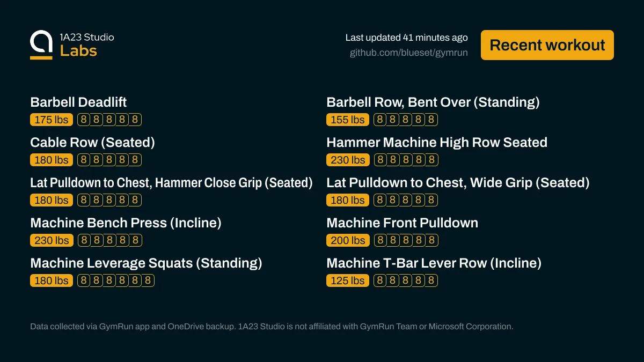
Task: Select the Barbell Deadlift exercise title
Action: (x=78, y=102)
